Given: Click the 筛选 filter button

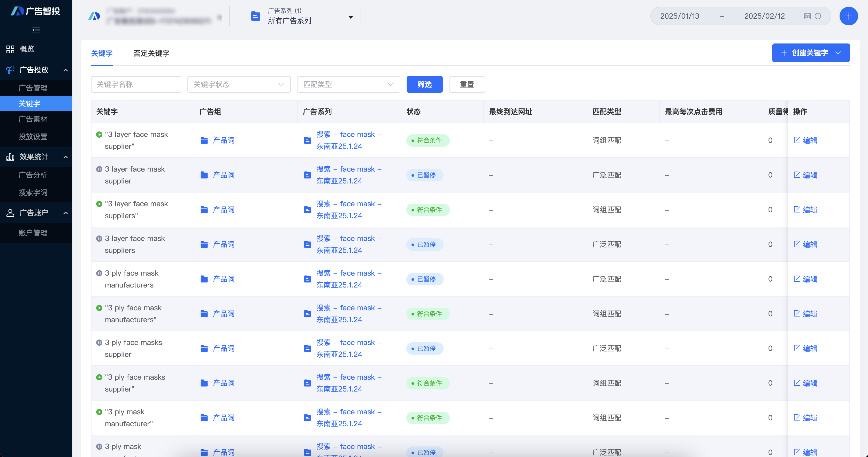Looking at the screenshot, I should tap(424, 84).
